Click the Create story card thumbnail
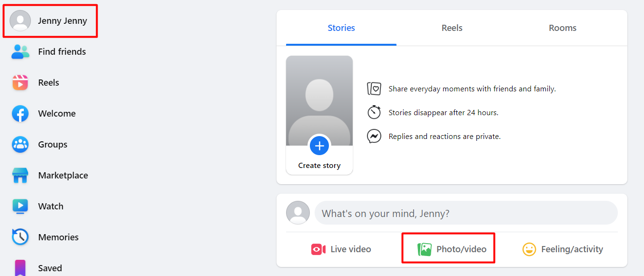 coord(319,115)
